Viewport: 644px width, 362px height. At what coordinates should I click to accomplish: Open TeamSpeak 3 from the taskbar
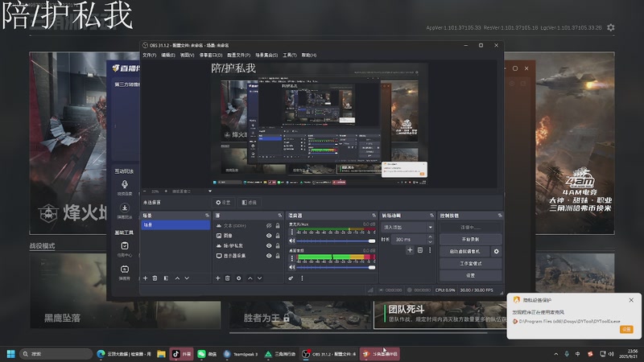point(241,354)
